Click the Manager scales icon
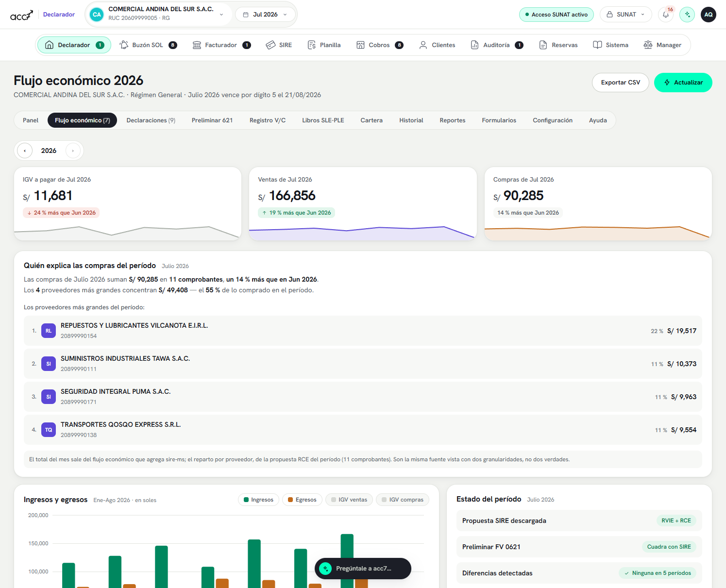Viewport: 726px width, 588px height. coord(648,45)
